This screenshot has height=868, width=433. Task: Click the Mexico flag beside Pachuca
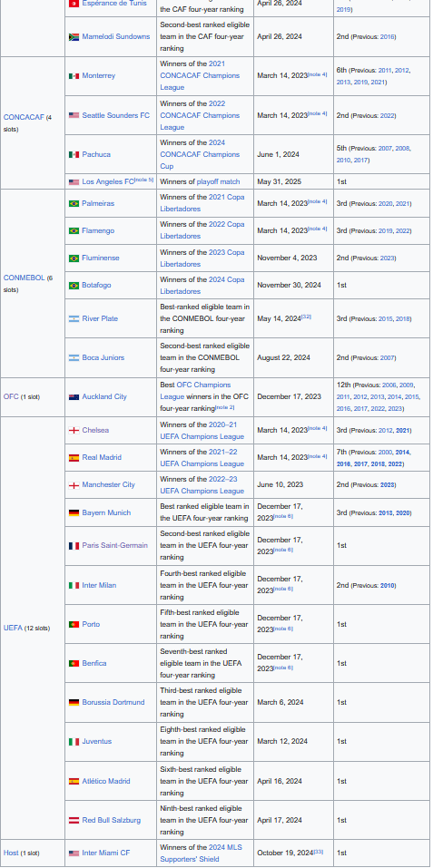[x=74, y=154]
